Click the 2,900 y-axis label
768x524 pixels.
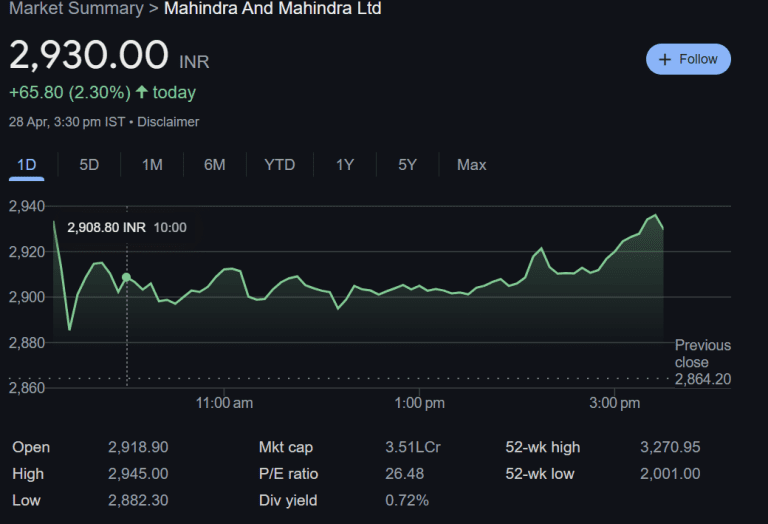pos(27,297)
